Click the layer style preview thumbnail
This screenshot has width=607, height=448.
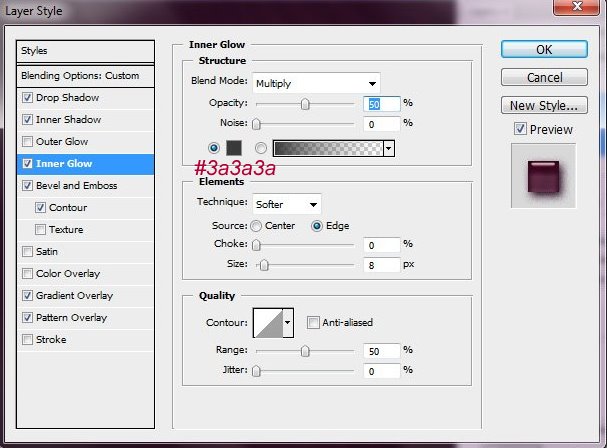pyautogui.click(x=543, y=174)
